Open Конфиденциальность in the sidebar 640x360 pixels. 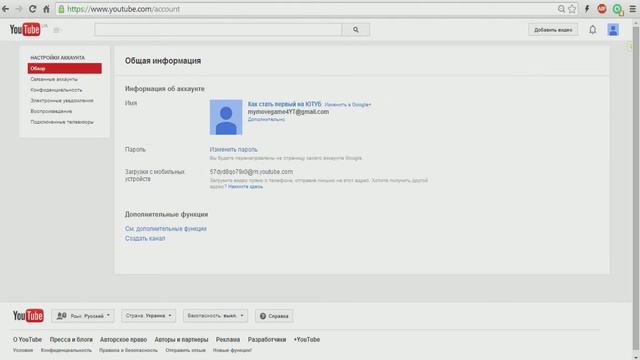click(56, 90)
